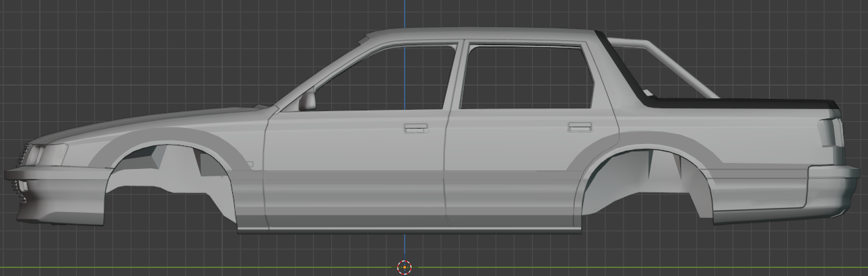Screen dimensions: 868x276
Task: Click the car roof panel
Action: pos(481,34)
